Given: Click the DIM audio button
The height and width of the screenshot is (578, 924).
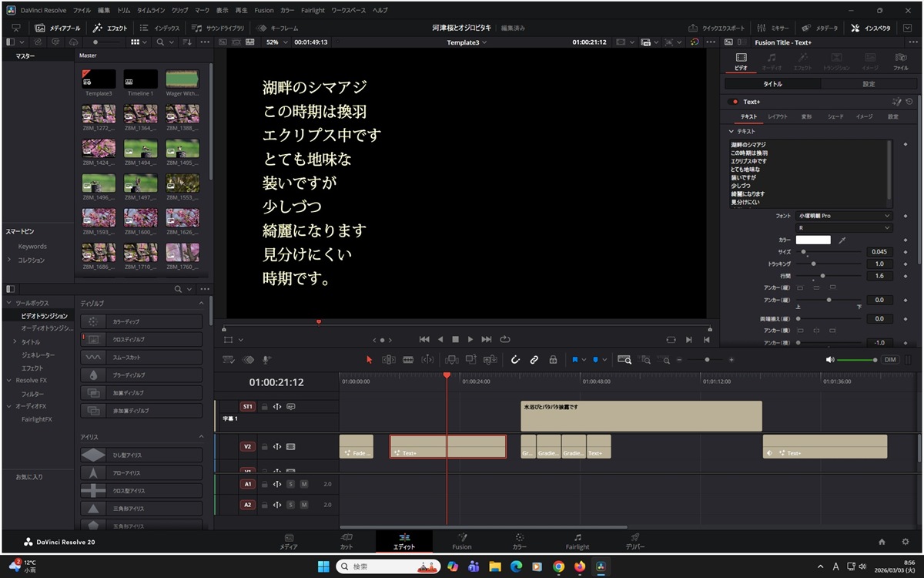Looking at the screenshot, I should (890, 360).
